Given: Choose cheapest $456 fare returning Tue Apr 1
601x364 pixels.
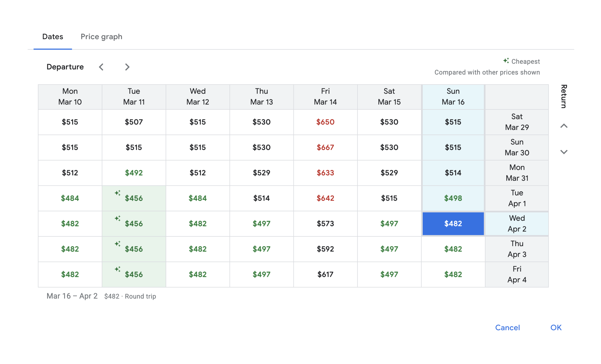Looking at the screenshot, I should pos(134,198).
